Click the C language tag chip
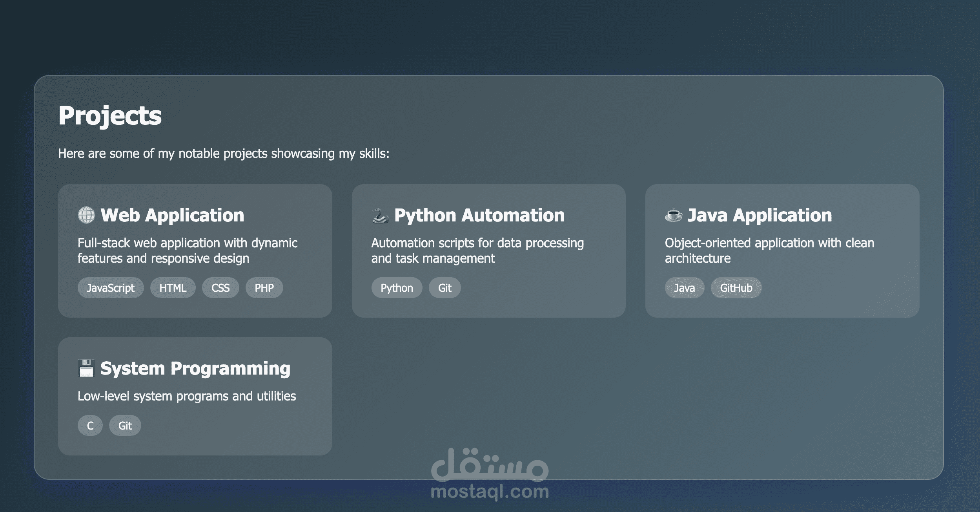The height and width of the screenshot is (512, 980). coord(90,426)
